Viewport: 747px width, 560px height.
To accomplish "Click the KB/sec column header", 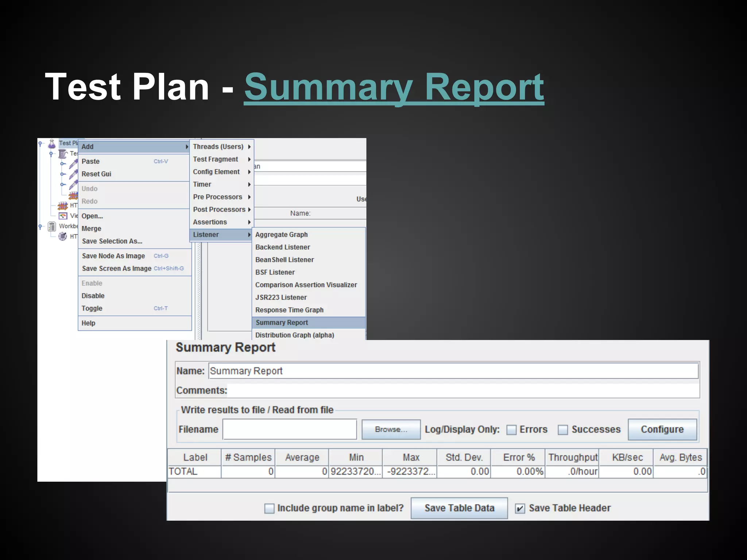I will 627,457.
